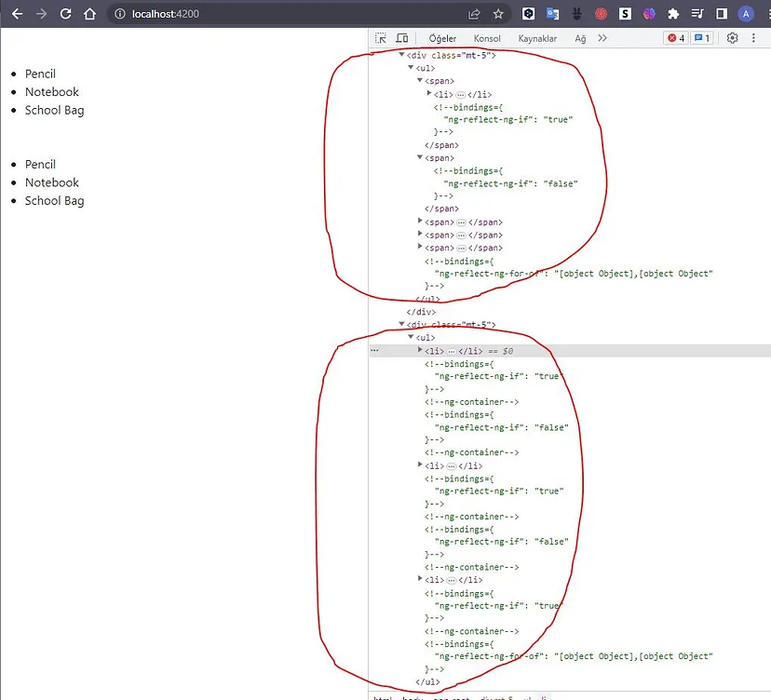Click the plug-shaped extension icon
Screen dimensions: 771x700
(576, 14)
